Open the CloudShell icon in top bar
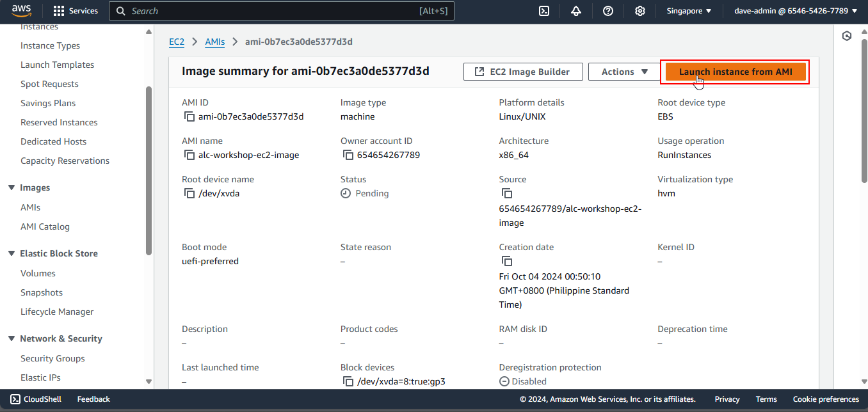Image resolution: width=868 pixels, height=412 pixels. point(544,11)
